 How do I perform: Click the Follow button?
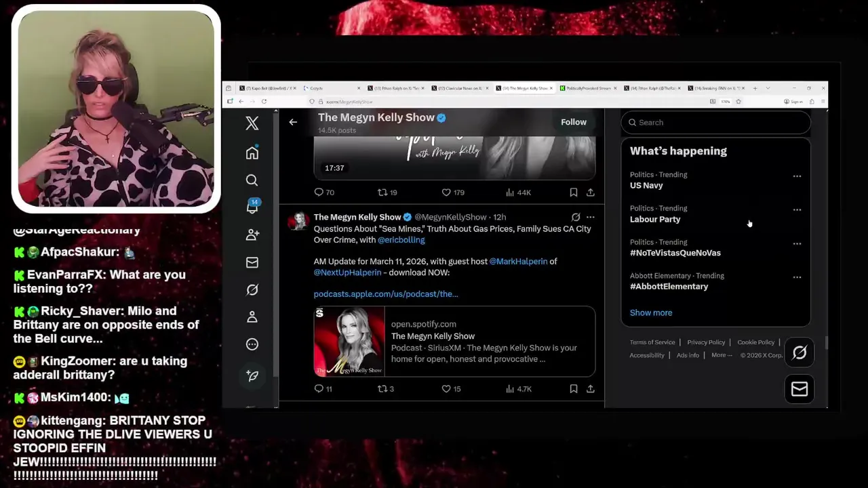[574, 122]
